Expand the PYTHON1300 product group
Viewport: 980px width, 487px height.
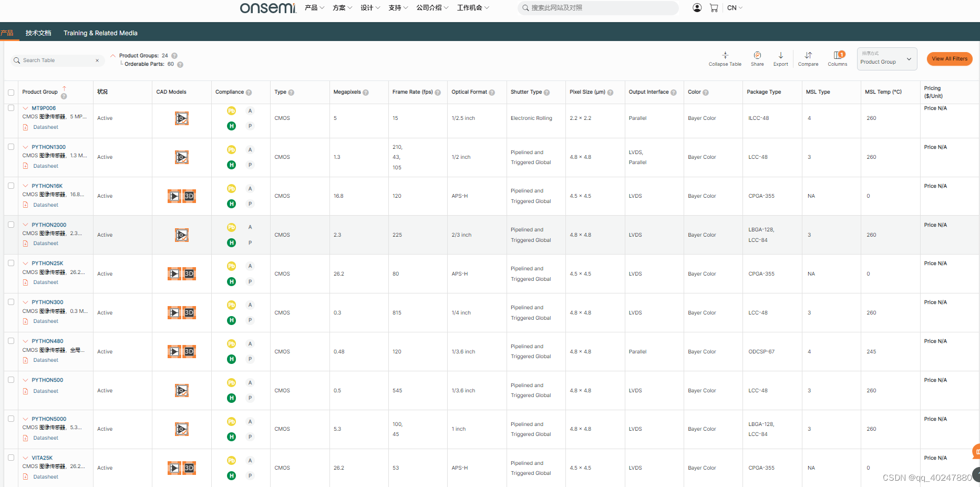point(25,147)
